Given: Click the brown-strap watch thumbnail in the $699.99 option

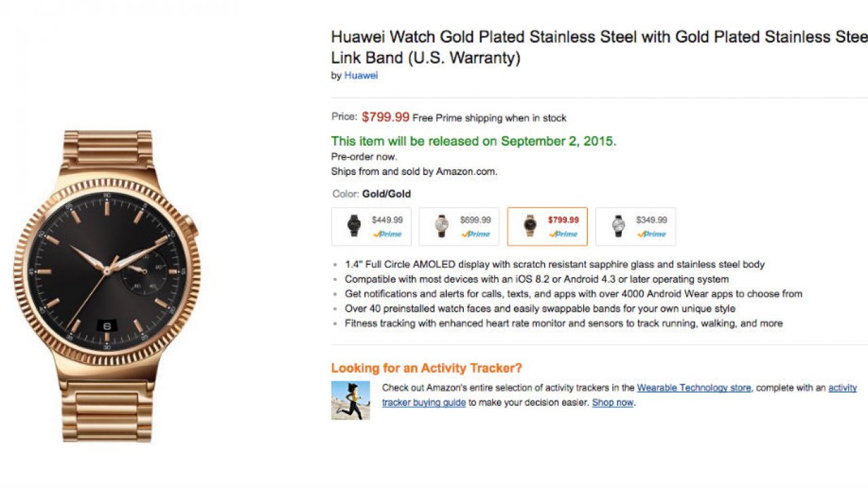Looking at the screenshot, I should point(442,226).
